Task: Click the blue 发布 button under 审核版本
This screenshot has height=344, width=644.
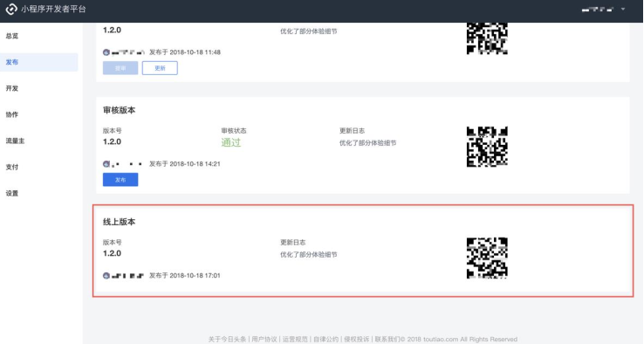Action: tap(120, 180)
